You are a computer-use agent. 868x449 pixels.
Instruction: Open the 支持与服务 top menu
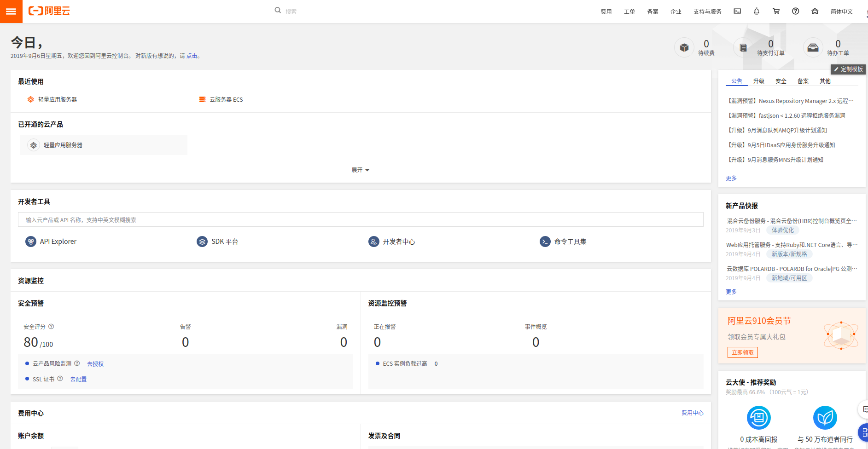tap(707, 12)
